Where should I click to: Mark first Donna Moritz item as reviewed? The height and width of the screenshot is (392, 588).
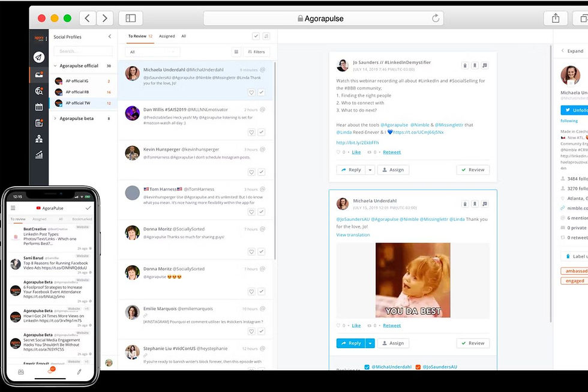pos(262,252)
